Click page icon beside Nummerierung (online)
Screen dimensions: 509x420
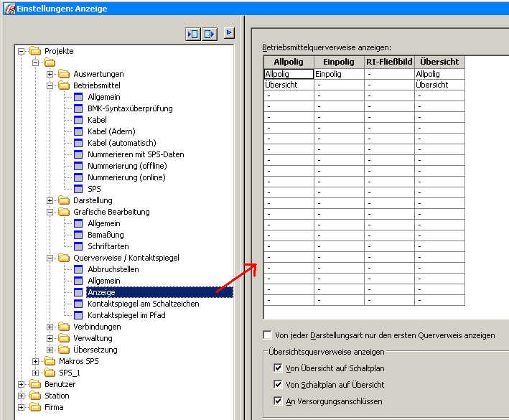point(78,177)
